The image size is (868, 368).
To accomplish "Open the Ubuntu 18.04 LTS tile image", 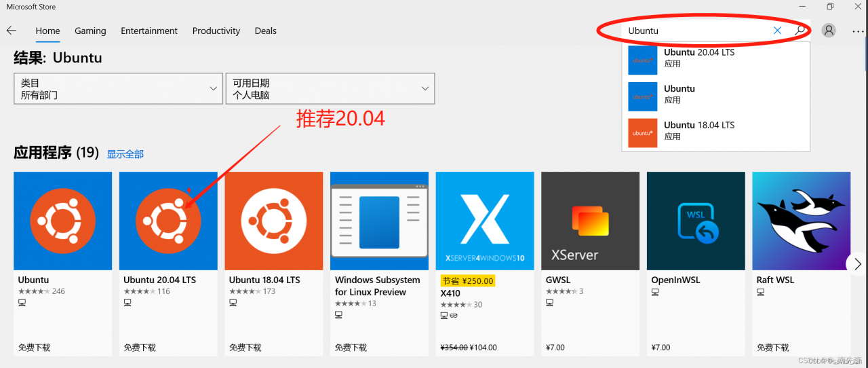I will click(x=274, y=221).
